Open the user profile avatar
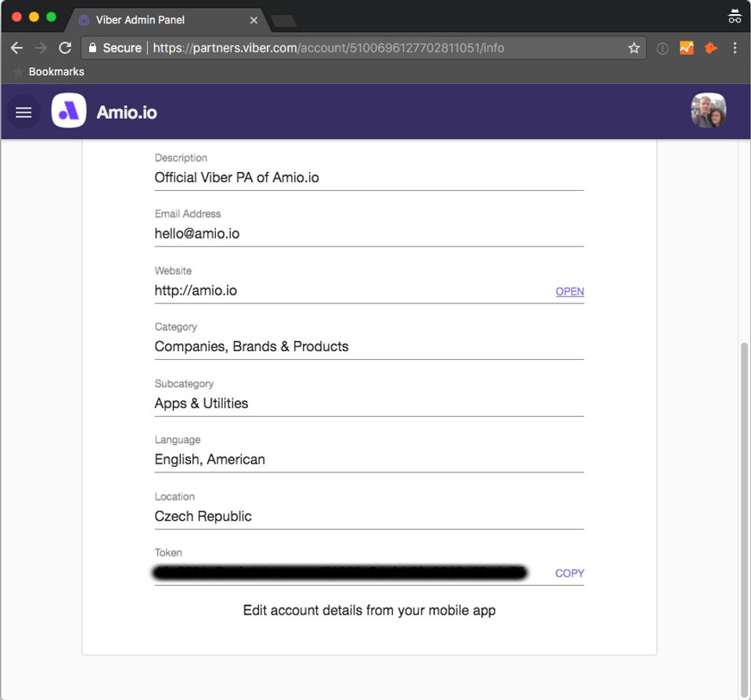Image resolution: width=751 pixels, height=700 pixels. pos(708,111)
